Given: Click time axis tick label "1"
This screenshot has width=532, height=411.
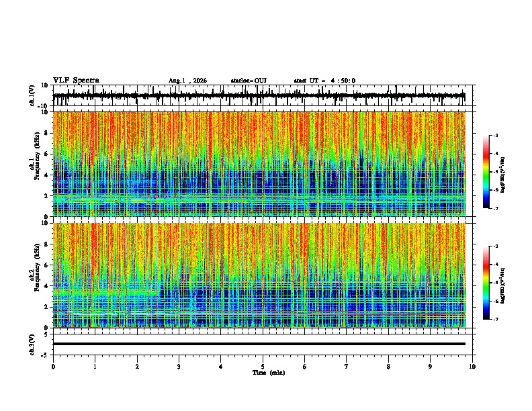Looking at the screenshot, I should tap(95, 367).
